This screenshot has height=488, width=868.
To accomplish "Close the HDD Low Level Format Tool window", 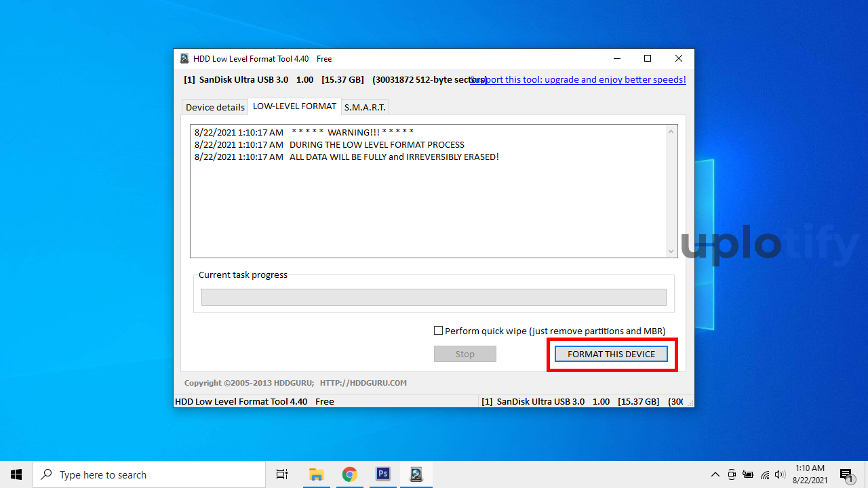I will (x=679, y=59).
